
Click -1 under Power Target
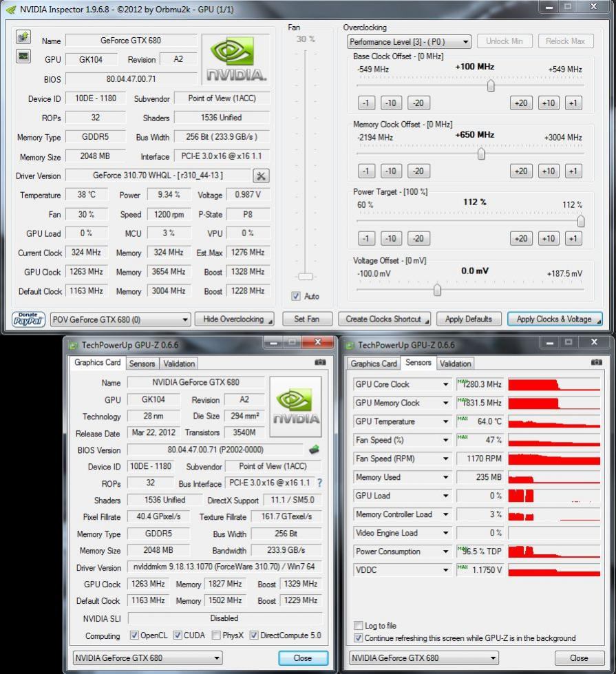pyautogui.click(x=366, y=239)
